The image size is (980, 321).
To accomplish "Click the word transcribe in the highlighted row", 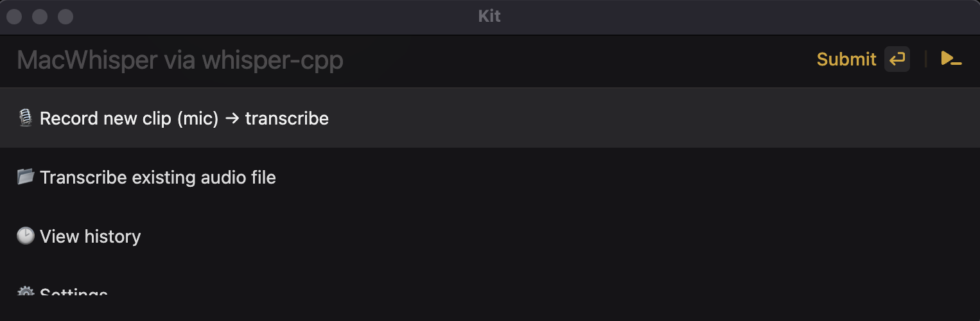I will 287,119.
